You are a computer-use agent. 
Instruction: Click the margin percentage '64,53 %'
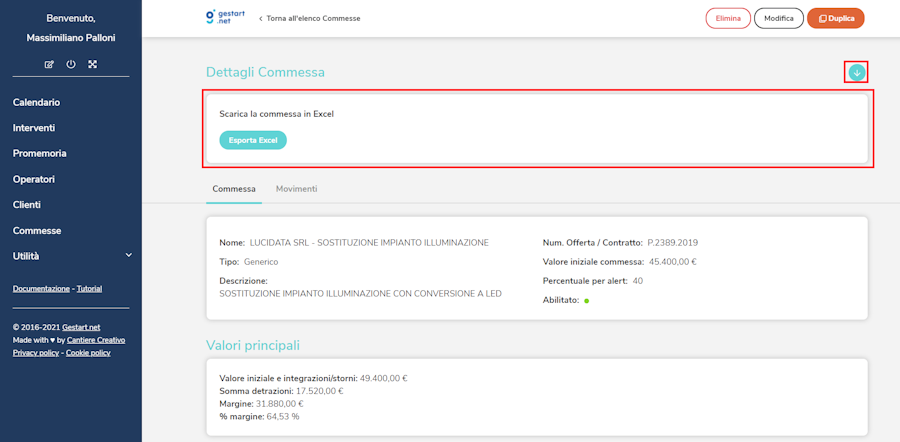283,416
